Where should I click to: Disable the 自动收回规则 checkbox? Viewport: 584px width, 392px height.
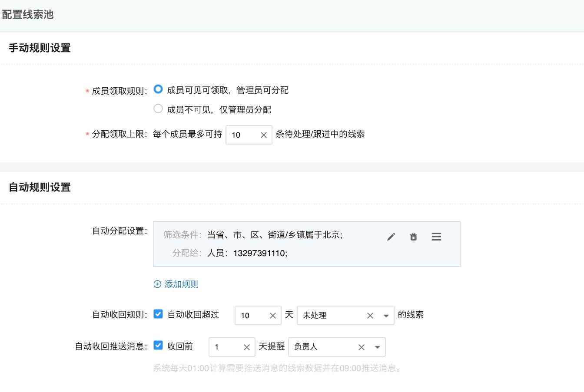point(158,314)
